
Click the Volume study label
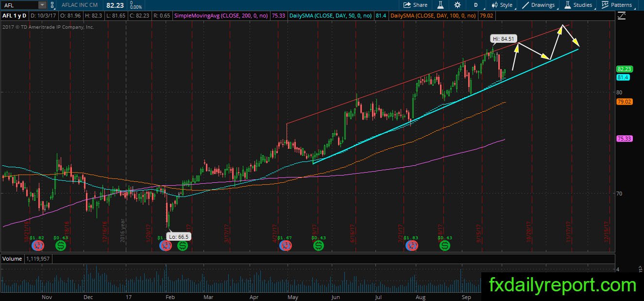11,259
